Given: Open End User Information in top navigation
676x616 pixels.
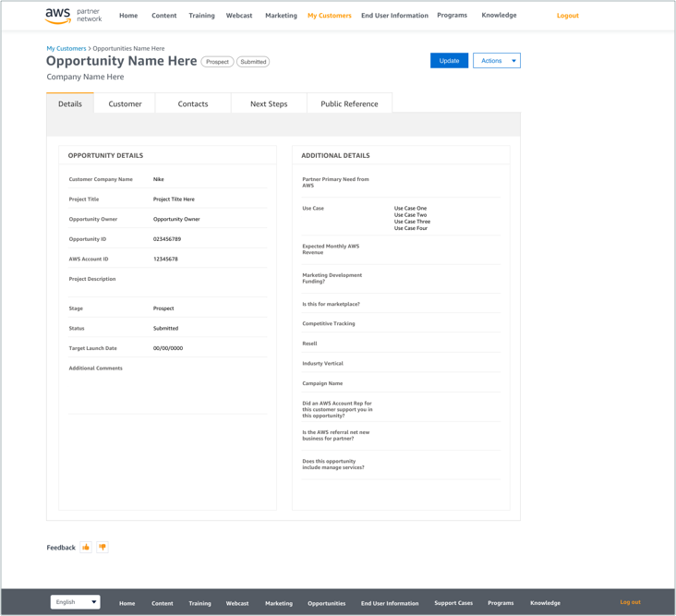Looking at the screenshot, I should (x=394, y=16).
